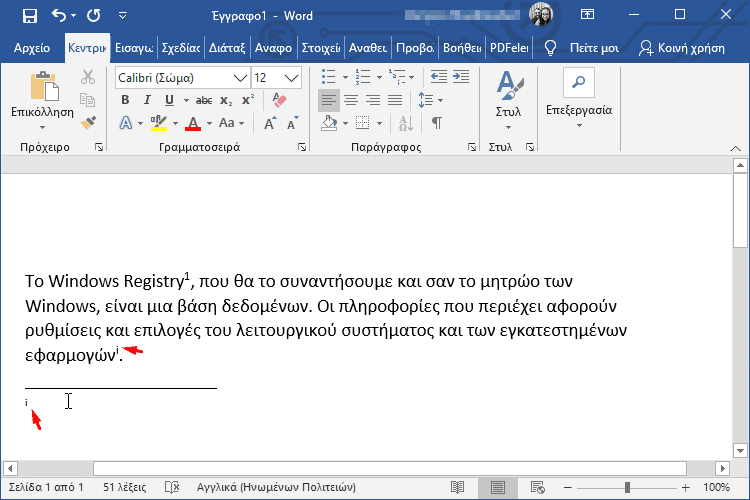This screenshot has height=500, width=750.
Task: Open the Πρόχειρο clipboard dialog launcher
Action: click(x=99, y=147)
